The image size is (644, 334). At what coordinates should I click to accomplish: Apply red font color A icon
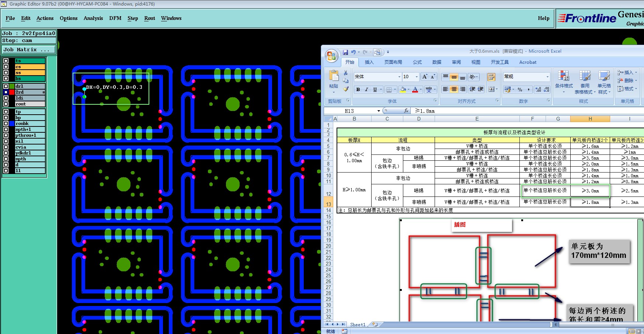pos(415,90)
